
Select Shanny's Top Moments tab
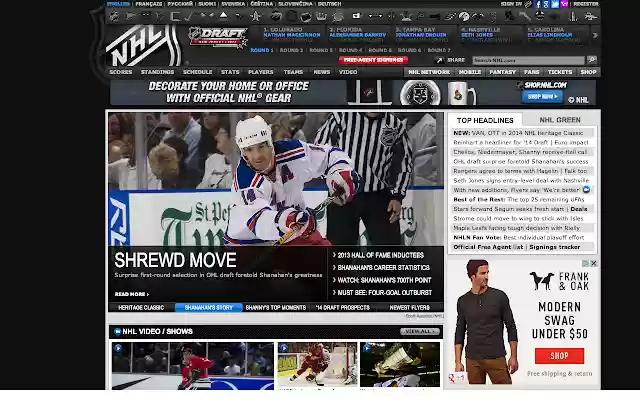(276, 307)
